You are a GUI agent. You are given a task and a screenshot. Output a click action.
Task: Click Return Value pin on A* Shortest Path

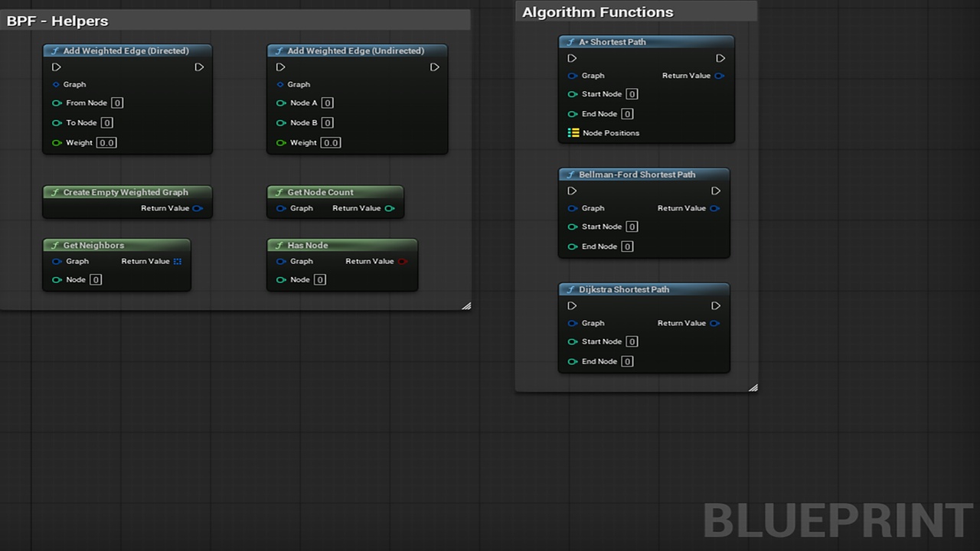pos(719,76)
